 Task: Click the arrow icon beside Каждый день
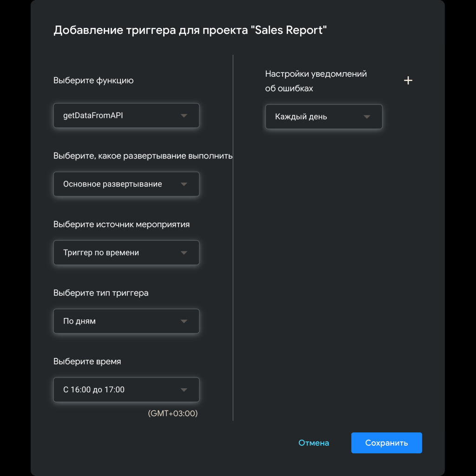tap(366, 117)
